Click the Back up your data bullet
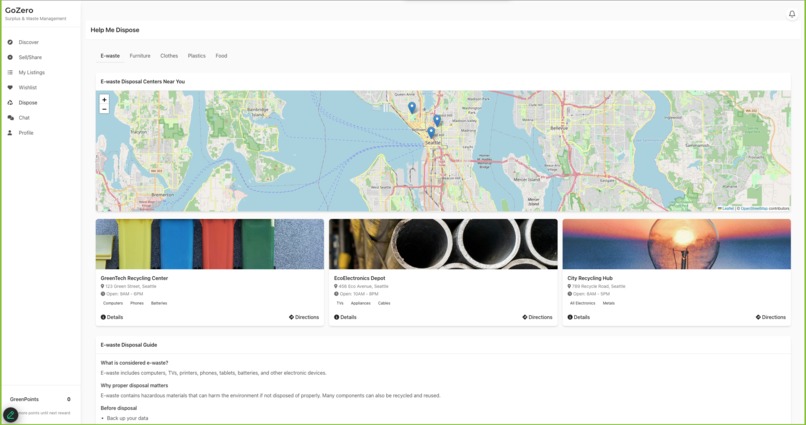 127,418
